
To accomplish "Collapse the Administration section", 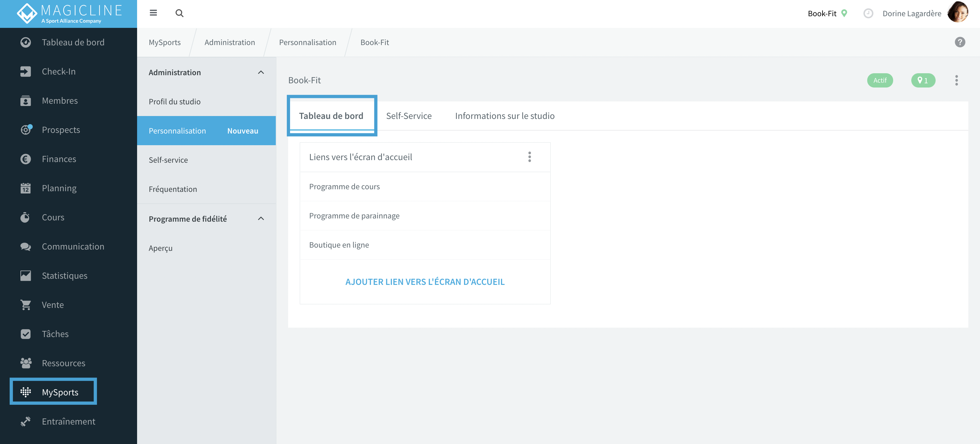I will [261, 72].
